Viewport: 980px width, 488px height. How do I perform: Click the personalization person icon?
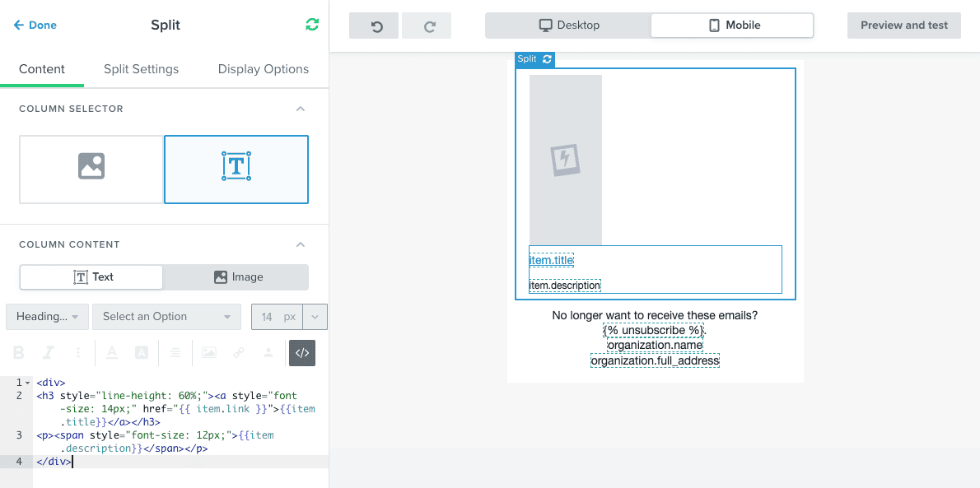pyautogui.click(x=268, y=353)
